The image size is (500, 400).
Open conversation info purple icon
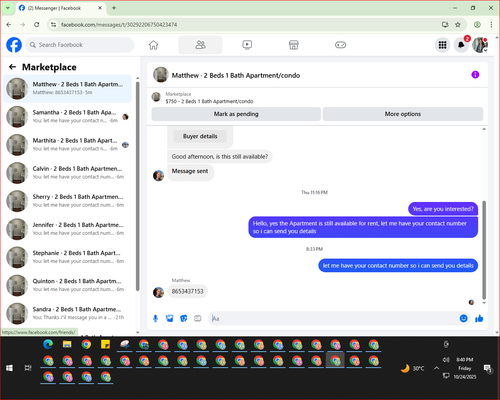[475, 75]
